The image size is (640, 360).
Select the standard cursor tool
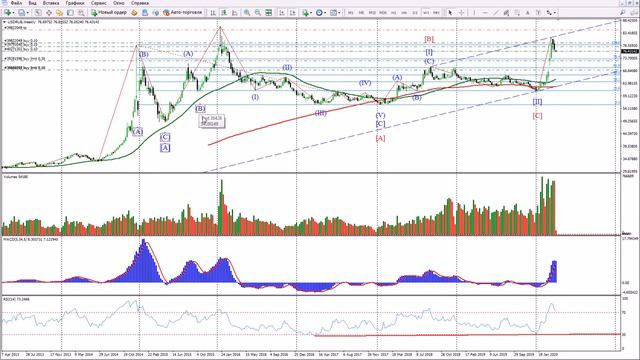click(x=450, y=13)
